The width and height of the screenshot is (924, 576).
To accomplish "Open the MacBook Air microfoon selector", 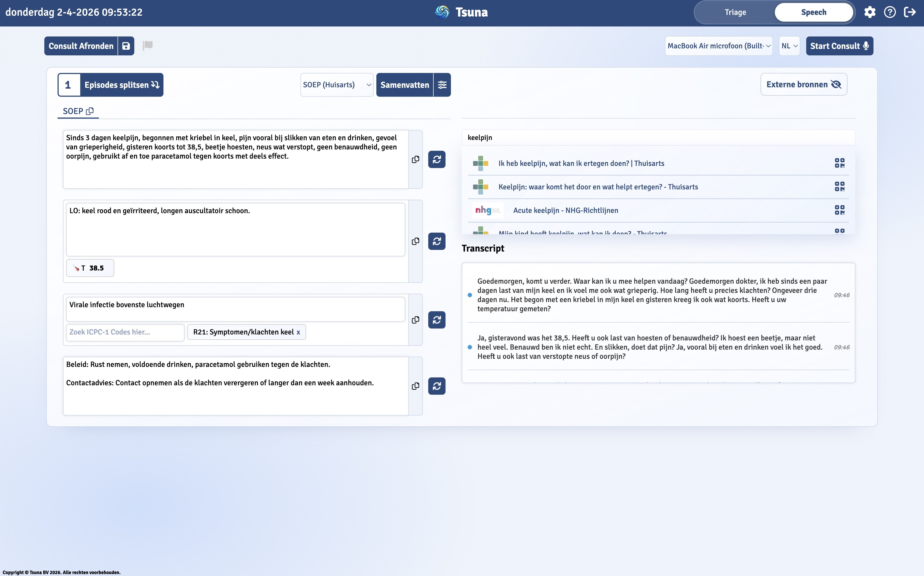I will coord(718,46).
